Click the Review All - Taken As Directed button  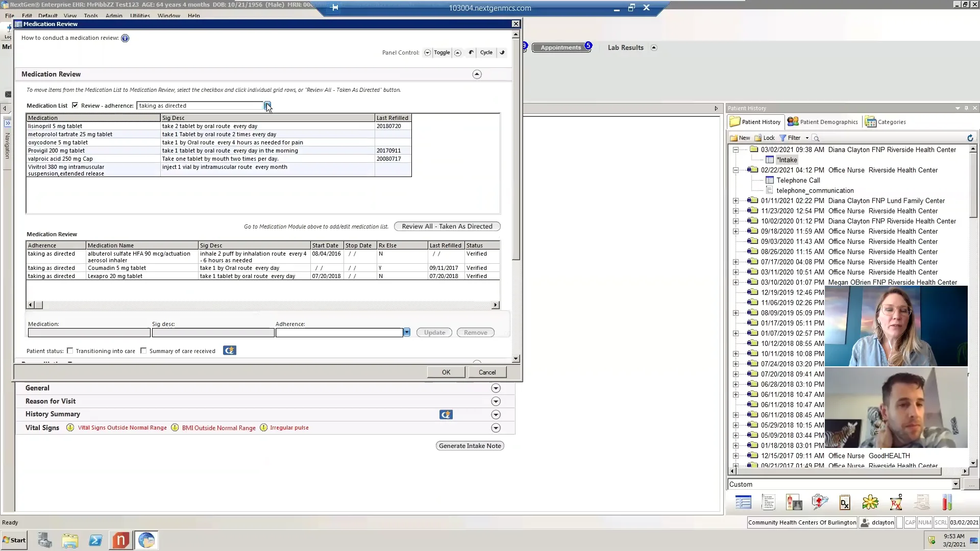point(447,226)
